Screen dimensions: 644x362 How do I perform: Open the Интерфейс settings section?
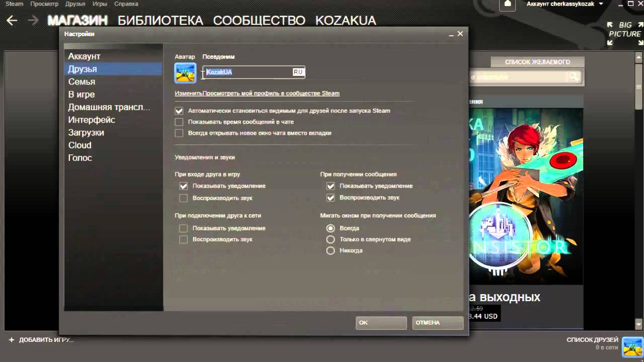pos(113,120)
